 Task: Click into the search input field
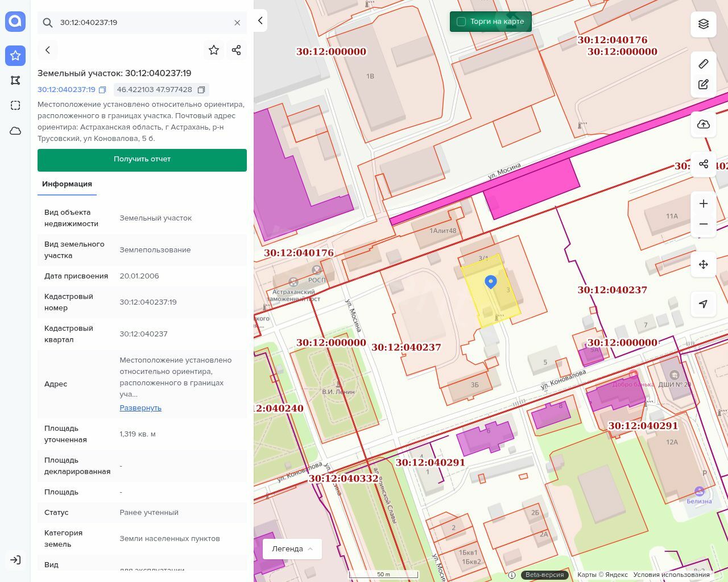click(x=142, y=23)
